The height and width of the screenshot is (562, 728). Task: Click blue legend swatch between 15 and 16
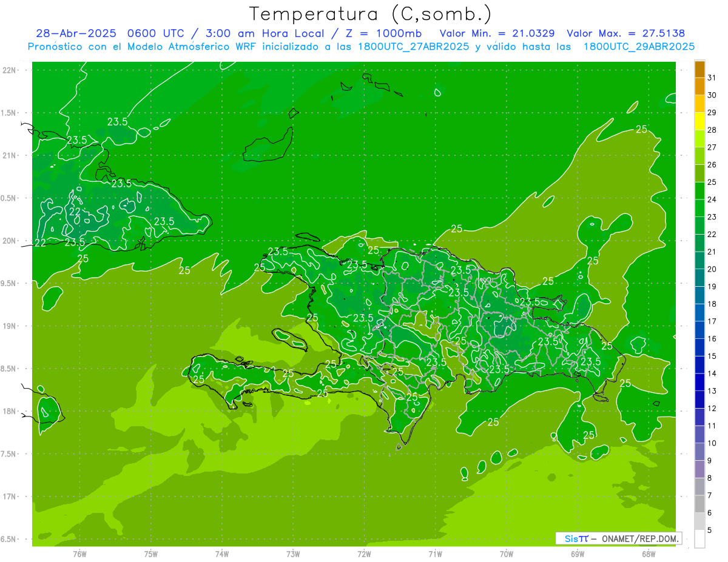pos(699,347)
